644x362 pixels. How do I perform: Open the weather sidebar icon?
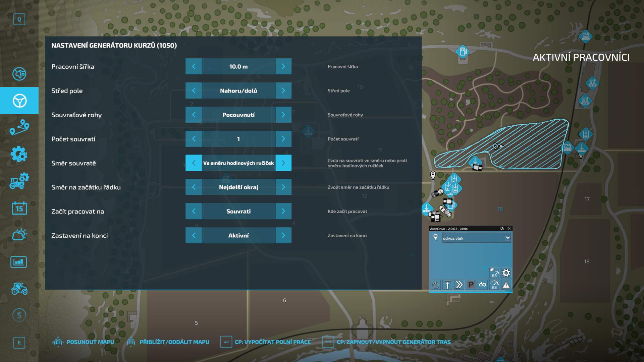19,235
